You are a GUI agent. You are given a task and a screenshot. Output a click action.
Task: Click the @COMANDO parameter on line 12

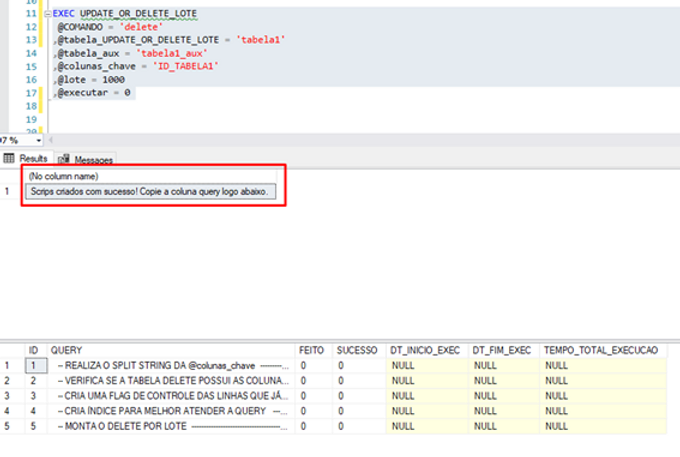80,27
